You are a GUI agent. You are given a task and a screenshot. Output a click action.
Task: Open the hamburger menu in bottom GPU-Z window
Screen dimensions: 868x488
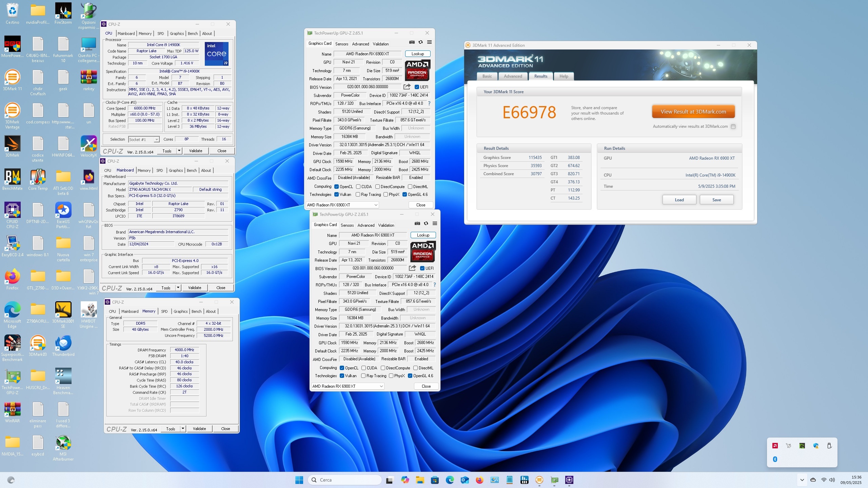(x=435, y=224)
